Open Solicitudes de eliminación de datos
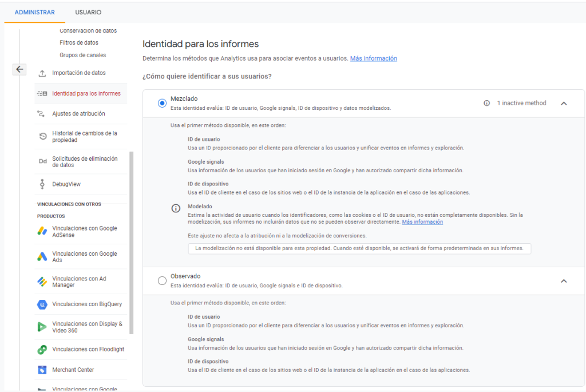 [85, 161]
